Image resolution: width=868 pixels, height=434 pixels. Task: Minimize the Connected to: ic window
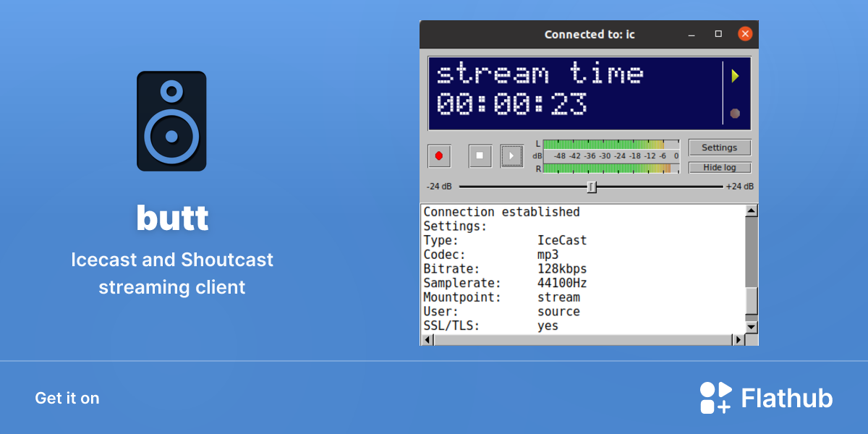pos(692,34)
